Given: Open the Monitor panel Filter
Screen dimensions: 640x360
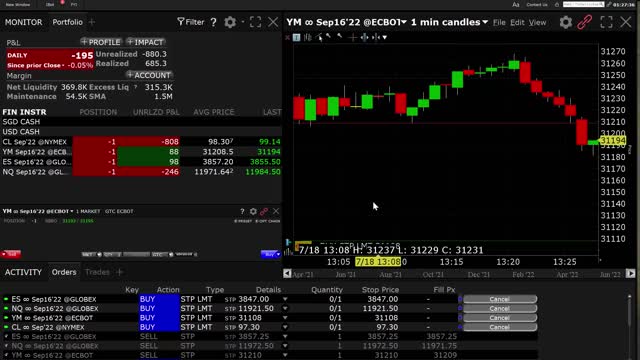Looking at the screenshot, I should [x=191, y=22].
